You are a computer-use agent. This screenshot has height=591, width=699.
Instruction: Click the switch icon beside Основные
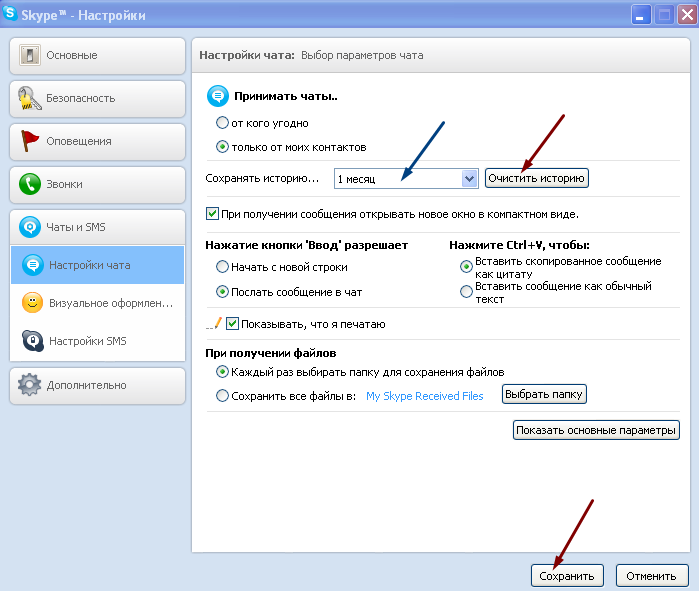tap(30, 55)
